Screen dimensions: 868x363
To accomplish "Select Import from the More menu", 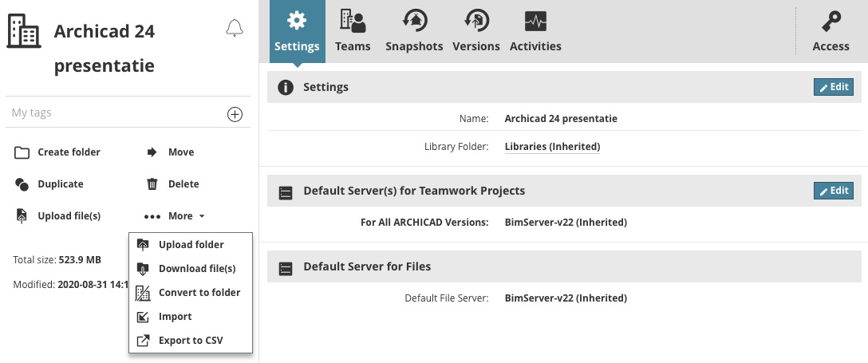I will point(191,317).
